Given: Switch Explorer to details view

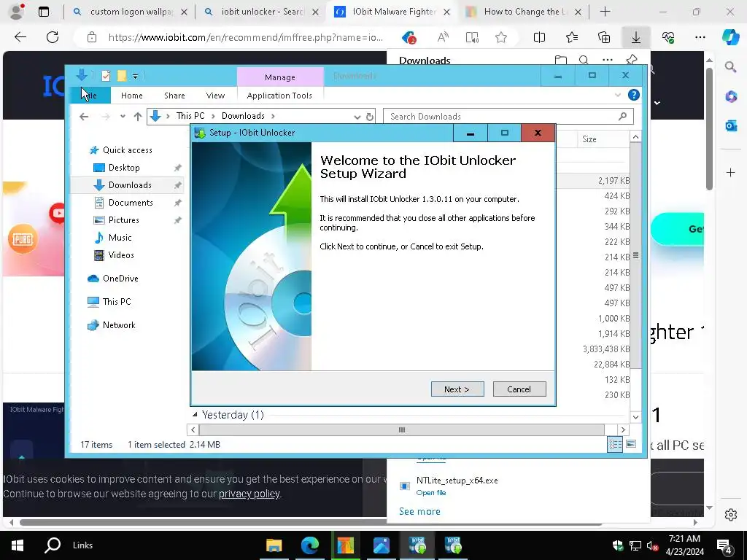Looking at the screenshot, I should coord(614,445).
